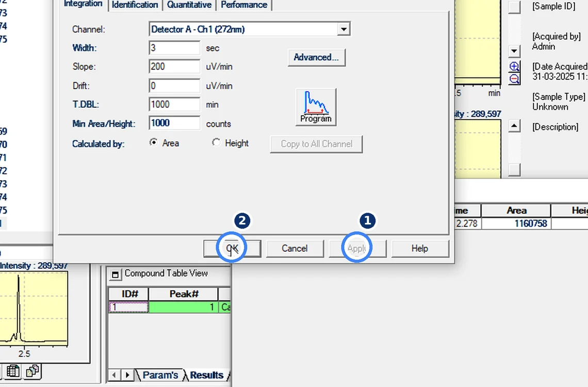Click the Unknown sample type value
This screenshot has height=387, width=588.
(550, 107)
